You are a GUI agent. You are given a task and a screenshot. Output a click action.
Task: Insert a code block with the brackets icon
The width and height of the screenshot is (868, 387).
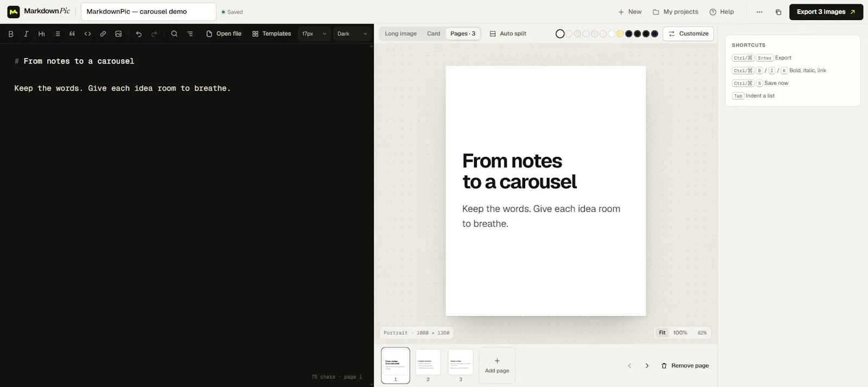[88, 34]
